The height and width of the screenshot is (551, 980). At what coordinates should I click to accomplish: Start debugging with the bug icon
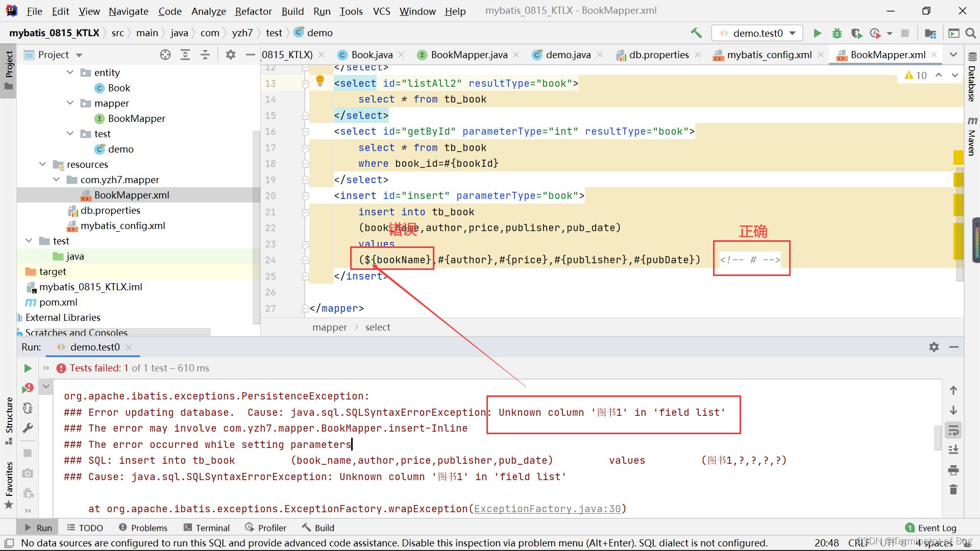[x=837, y=33]
